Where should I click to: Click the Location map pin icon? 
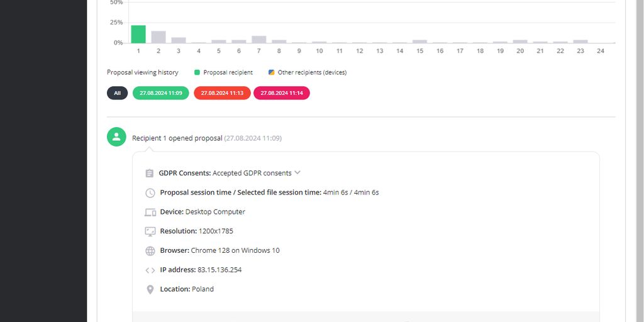click(150, 289)
